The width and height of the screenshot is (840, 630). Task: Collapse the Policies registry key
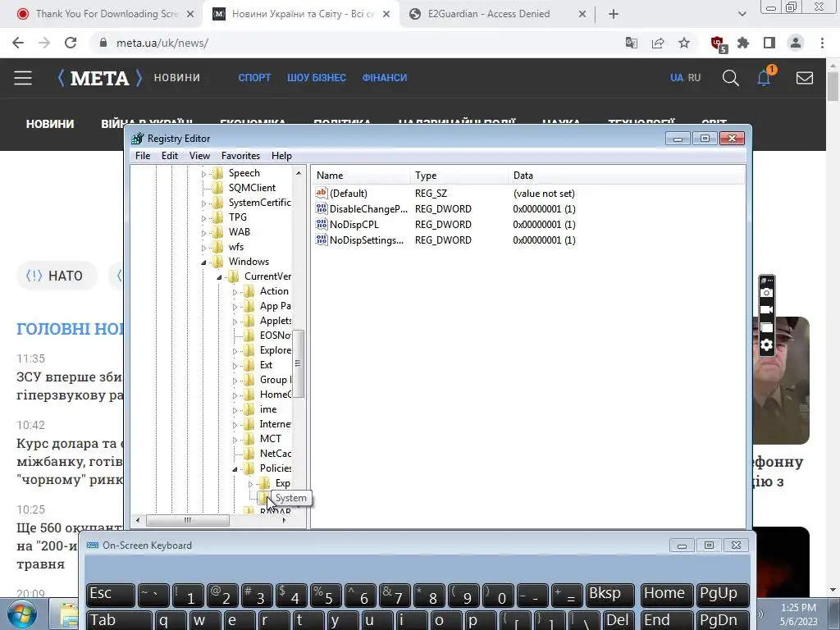235,468
